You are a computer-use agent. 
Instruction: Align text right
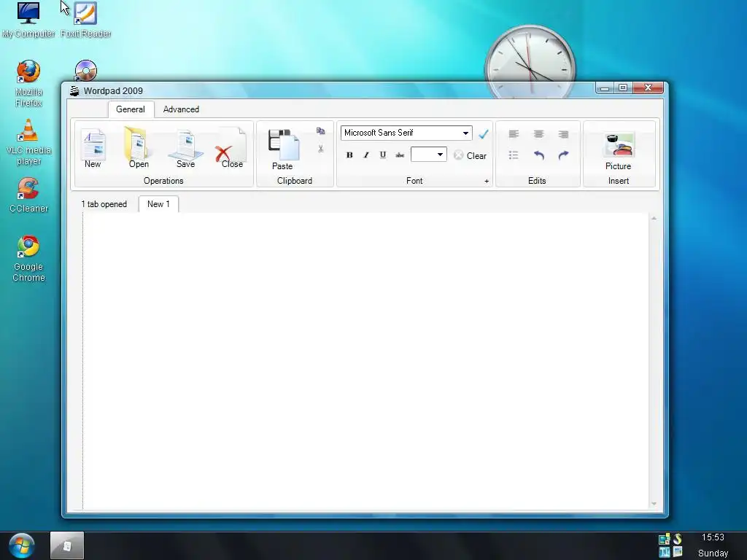563,134
